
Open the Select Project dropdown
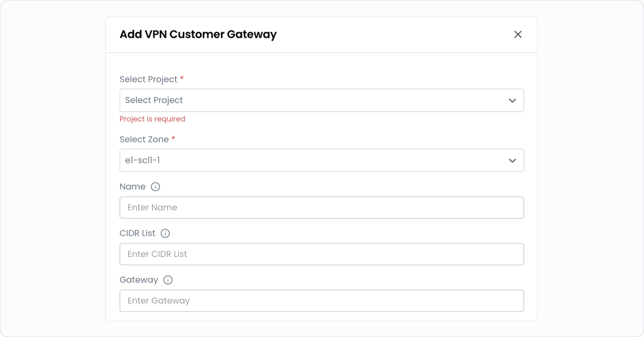pos(322,100)
